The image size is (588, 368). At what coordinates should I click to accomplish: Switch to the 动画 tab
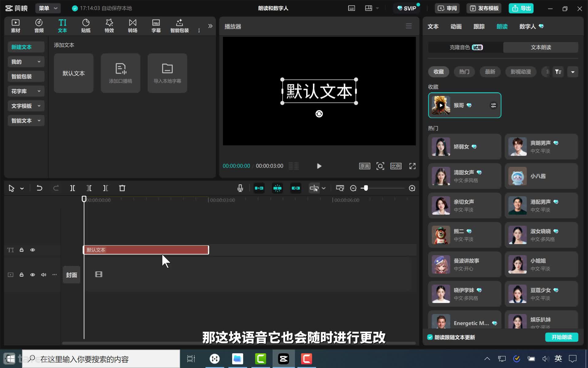tap(456, 26)
